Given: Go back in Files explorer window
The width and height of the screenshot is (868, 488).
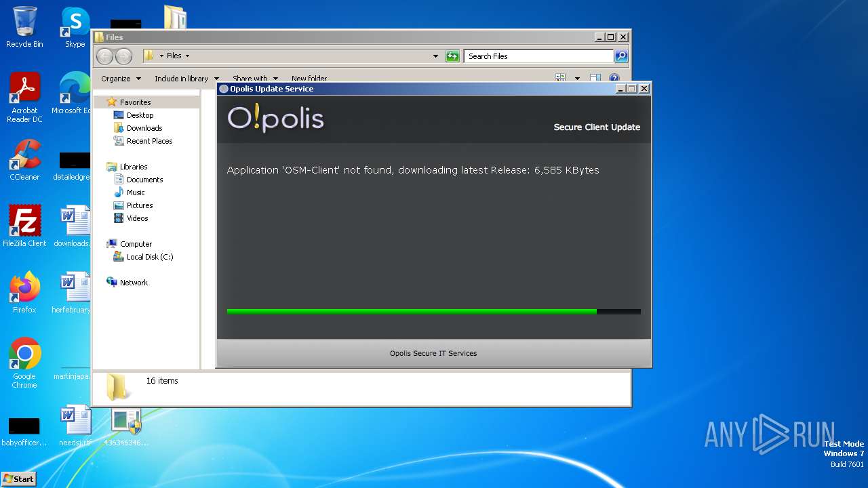Looking at the screenshot, I should tap(104, 56).
